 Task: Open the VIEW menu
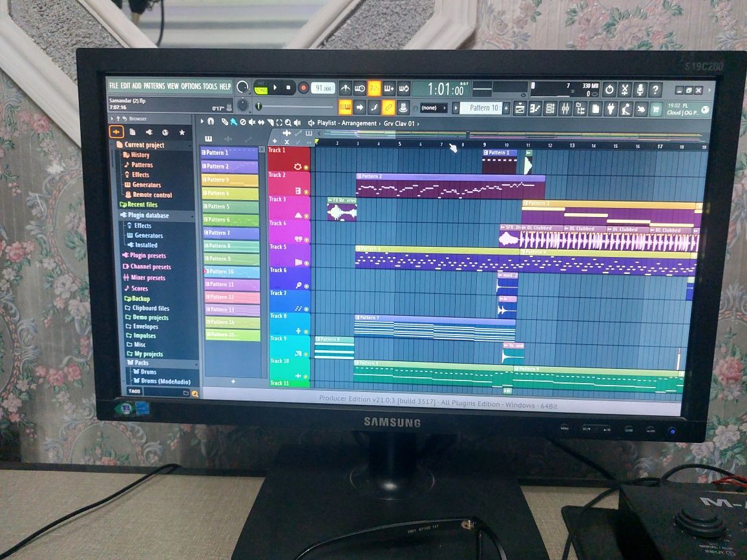(173, 86)
